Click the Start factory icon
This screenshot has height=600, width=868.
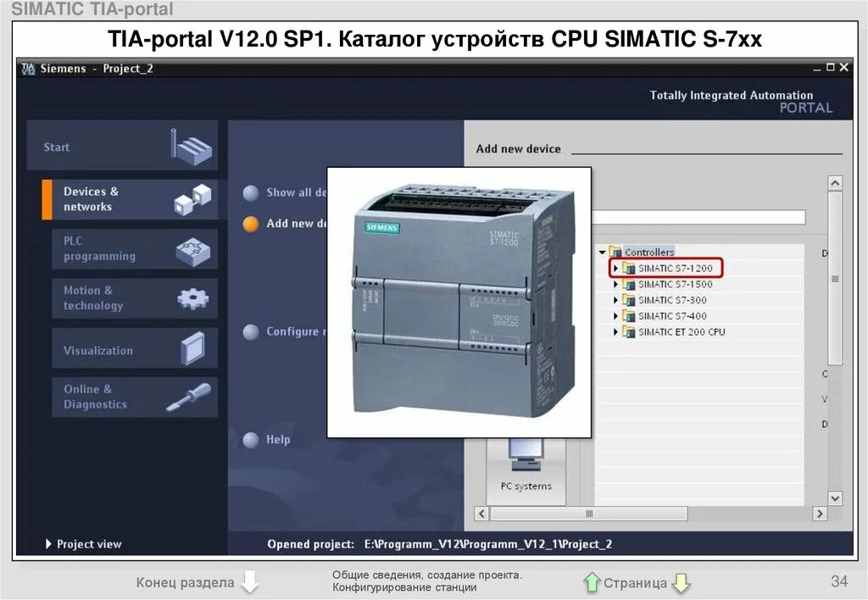[191, 147]
